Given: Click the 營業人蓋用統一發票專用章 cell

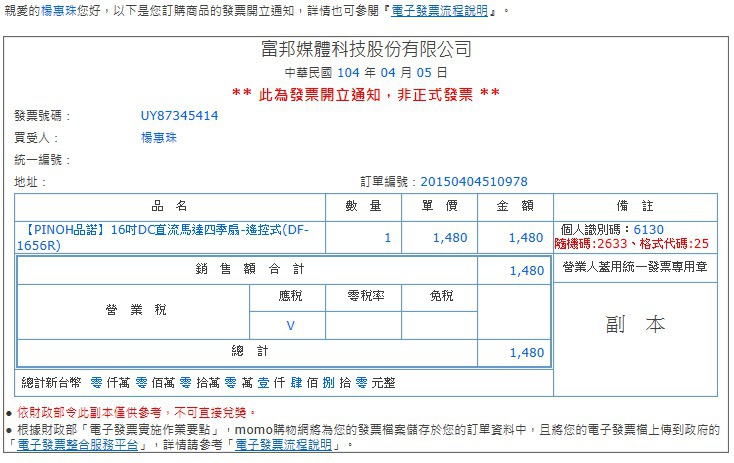Looking at the screenshot, I should (x=635, y=267).
